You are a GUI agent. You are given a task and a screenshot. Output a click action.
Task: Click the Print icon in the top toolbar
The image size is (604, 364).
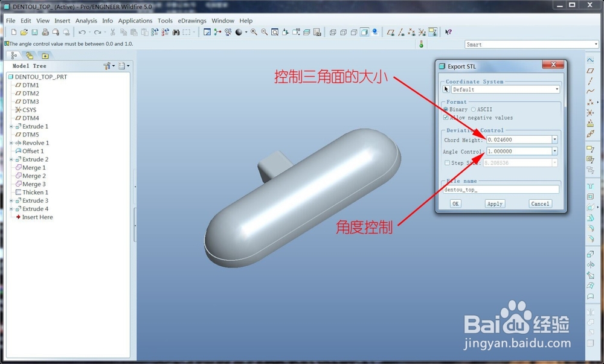pos(45,31)
